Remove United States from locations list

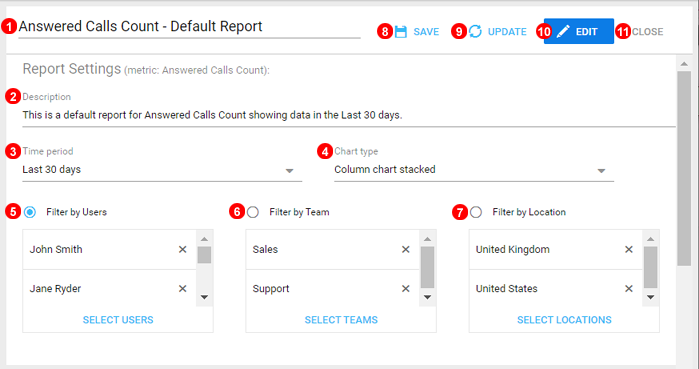click(629, 289)
